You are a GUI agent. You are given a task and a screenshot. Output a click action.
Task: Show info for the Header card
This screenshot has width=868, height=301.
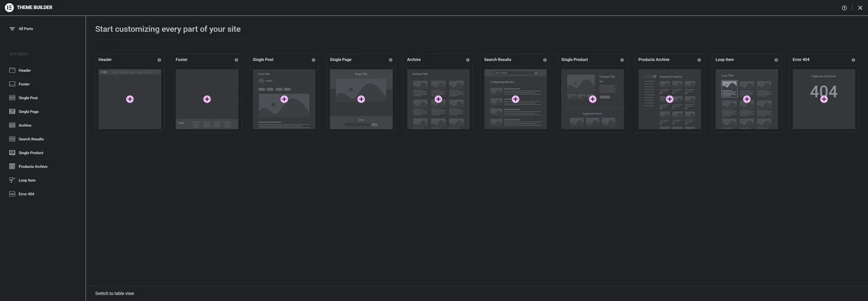[x=159, y=60]
